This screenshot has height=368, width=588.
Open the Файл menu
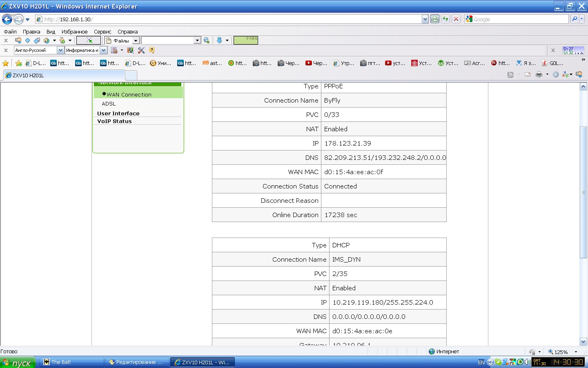coord(10,31)
